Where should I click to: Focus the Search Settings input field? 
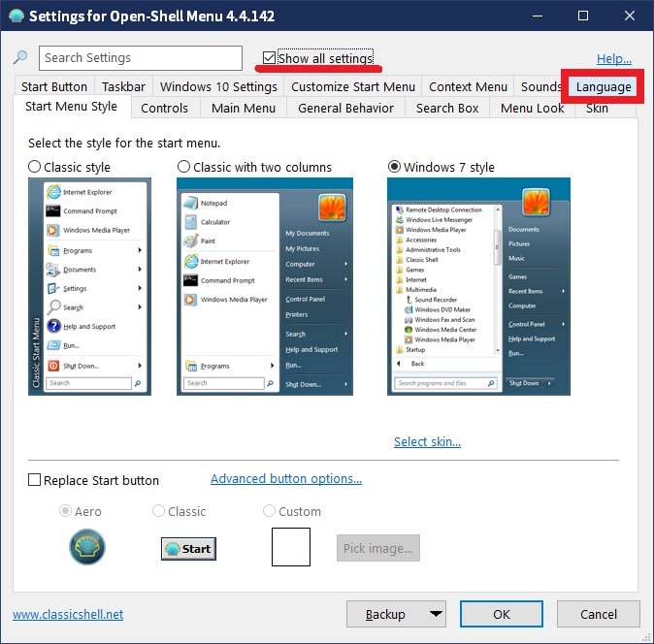pos(141,57)
